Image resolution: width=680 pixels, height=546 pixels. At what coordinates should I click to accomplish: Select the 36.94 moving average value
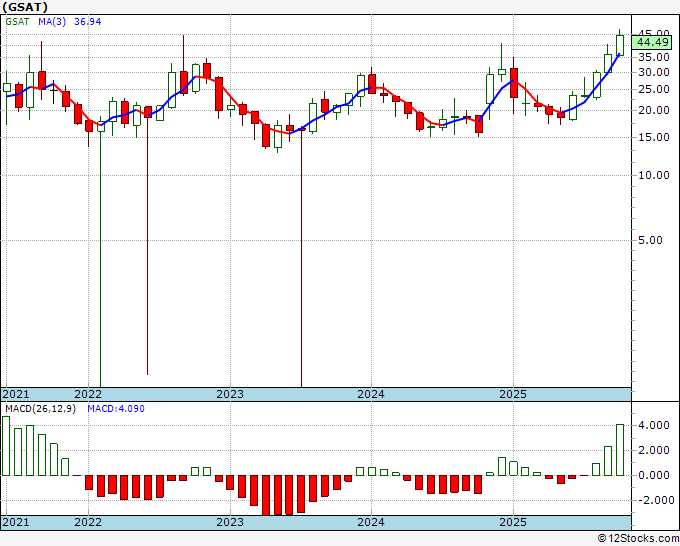(88, 21)
